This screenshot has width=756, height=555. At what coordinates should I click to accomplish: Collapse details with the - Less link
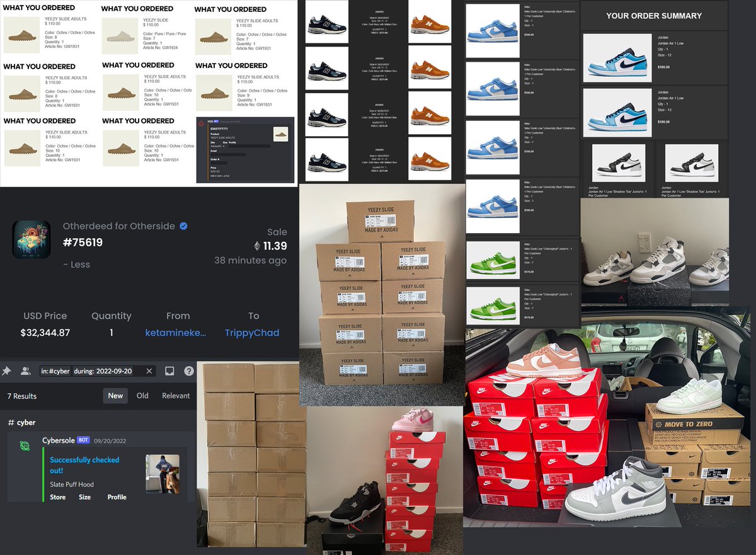point(76,265)
